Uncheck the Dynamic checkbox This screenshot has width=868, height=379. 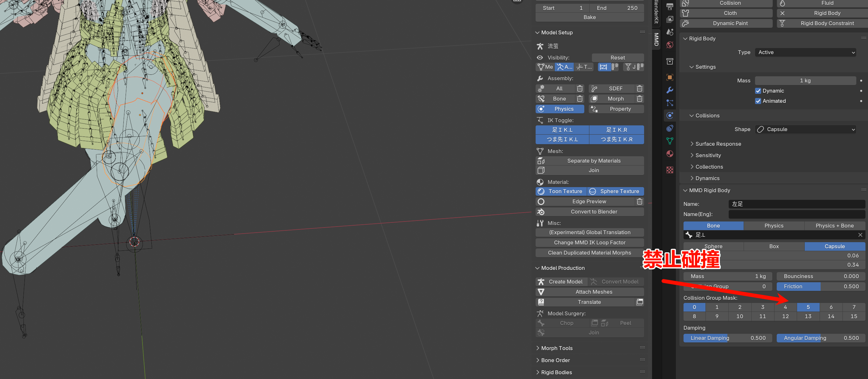[758, 91]
